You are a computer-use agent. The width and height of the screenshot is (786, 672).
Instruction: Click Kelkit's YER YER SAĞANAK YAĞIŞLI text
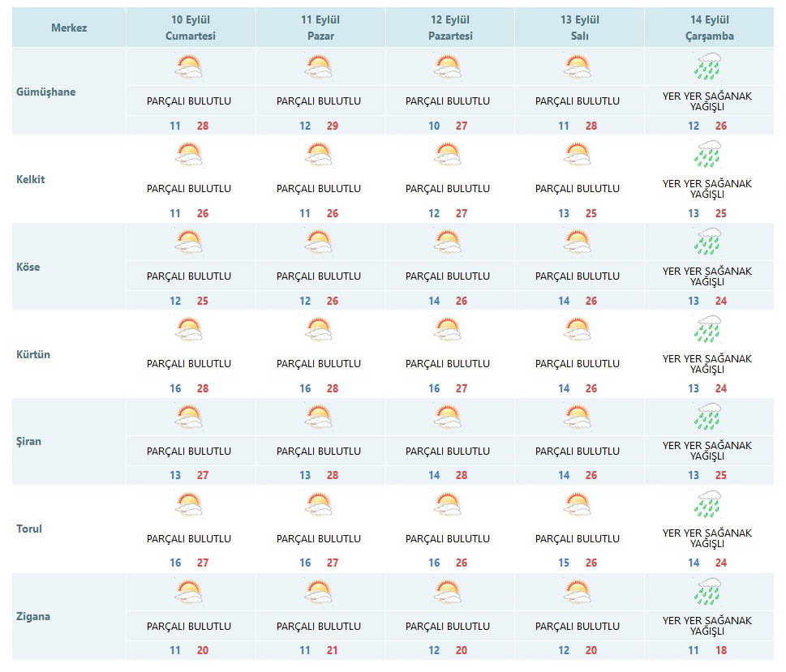(x=707, y=189)
